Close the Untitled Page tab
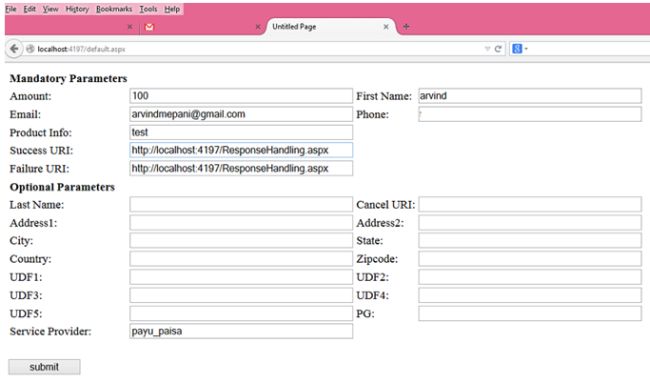The height and width of the screenshot is (383, 650). coord(386,27)
